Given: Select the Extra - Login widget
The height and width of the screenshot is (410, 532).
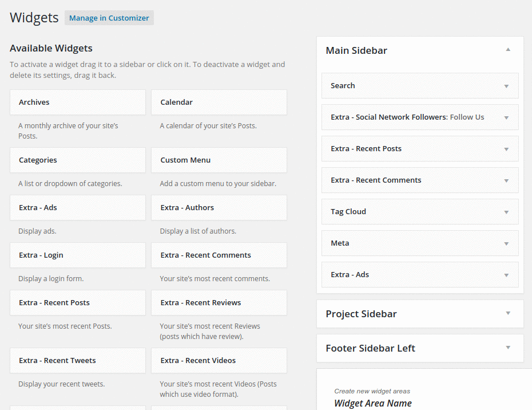Looking at the screenshot, I should tap(77, 255).
